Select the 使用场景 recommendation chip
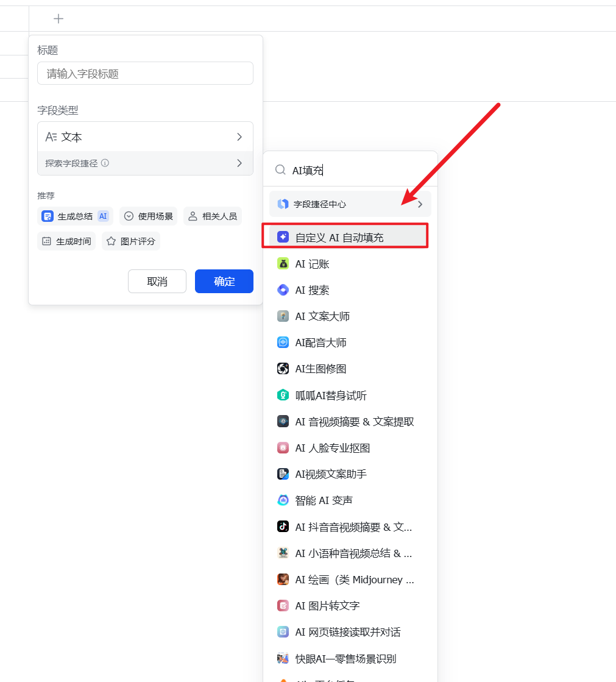This screenshot has height=682, width=616. coord(148,216)
